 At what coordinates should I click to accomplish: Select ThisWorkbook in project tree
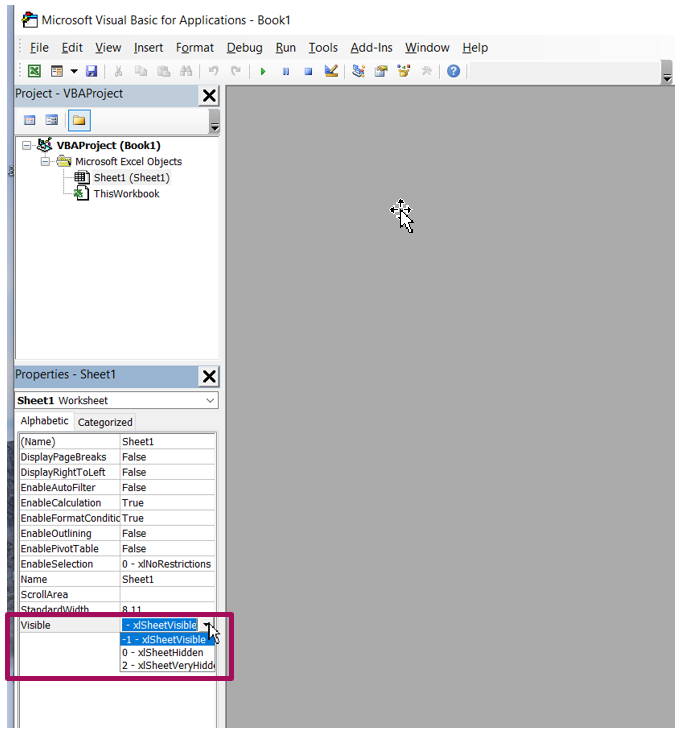(x=126, y=194)
